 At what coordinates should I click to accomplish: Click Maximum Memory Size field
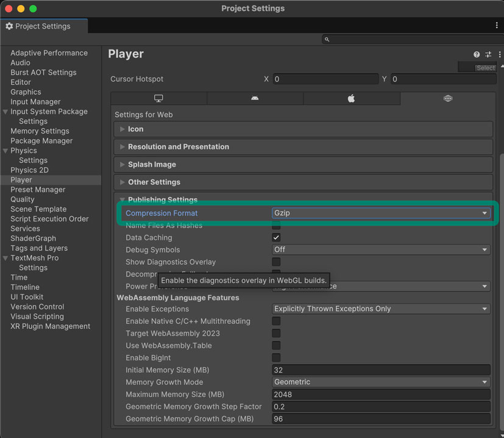coord(381,395)
